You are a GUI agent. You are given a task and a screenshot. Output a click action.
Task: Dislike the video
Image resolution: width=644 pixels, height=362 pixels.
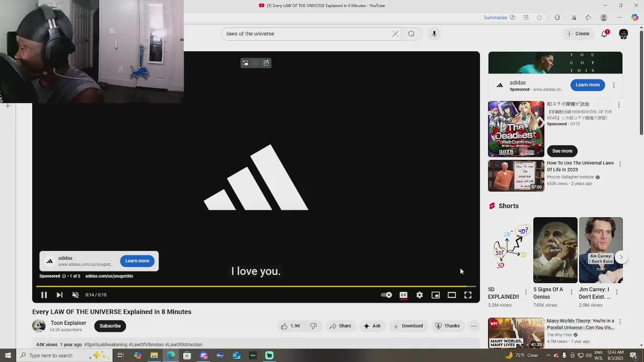pos(313,326)
